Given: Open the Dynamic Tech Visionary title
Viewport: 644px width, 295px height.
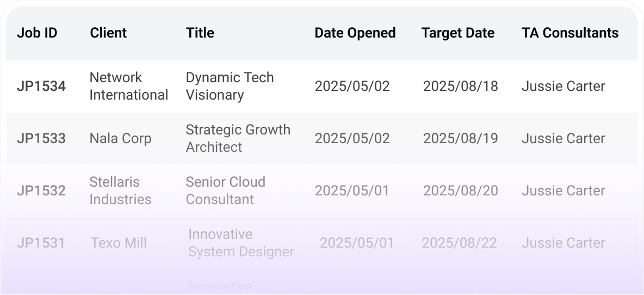Looking at the screenshot, I should [230, 86].
